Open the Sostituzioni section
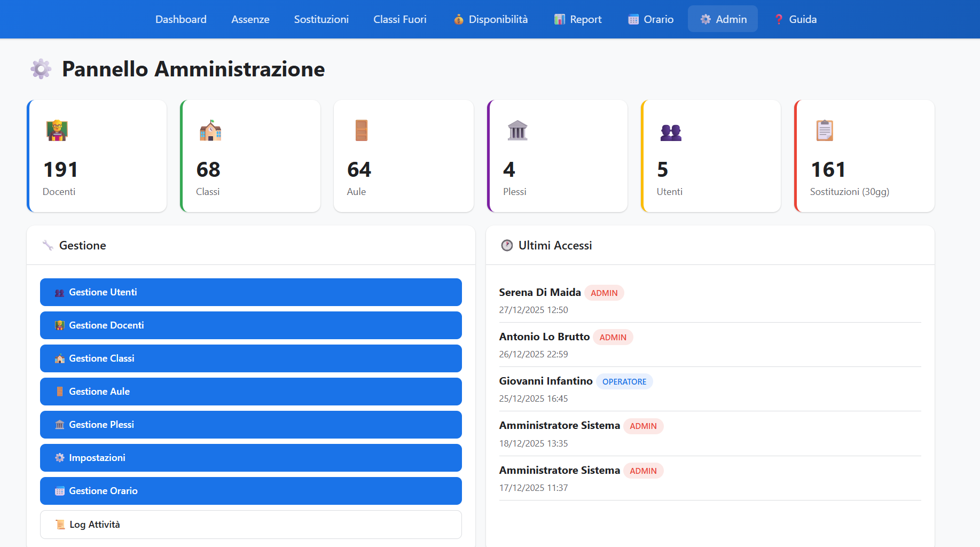 321,19
